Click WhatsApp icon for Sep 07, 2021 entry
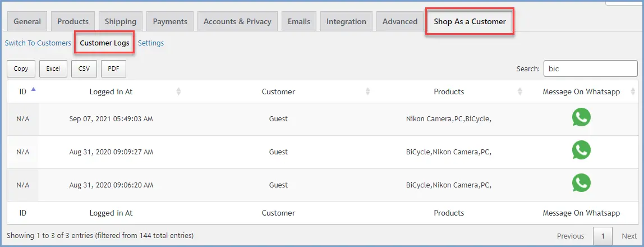 tap(581, 118)
